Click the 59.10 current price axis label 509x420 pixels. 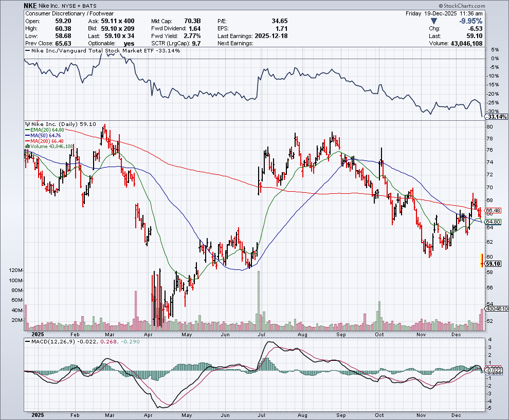(493, 264)
